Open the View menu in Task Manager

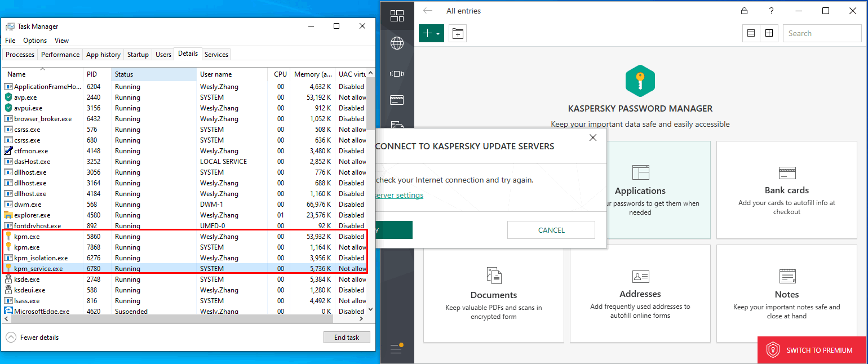[62, 41]
